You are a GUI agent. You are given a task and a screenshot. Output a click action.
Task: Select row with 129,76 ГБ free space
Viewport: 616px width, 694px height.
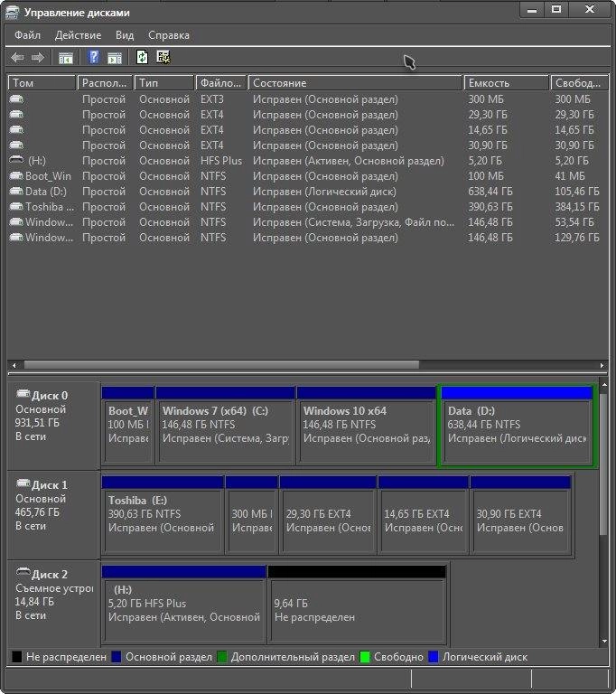pos(307,238)
